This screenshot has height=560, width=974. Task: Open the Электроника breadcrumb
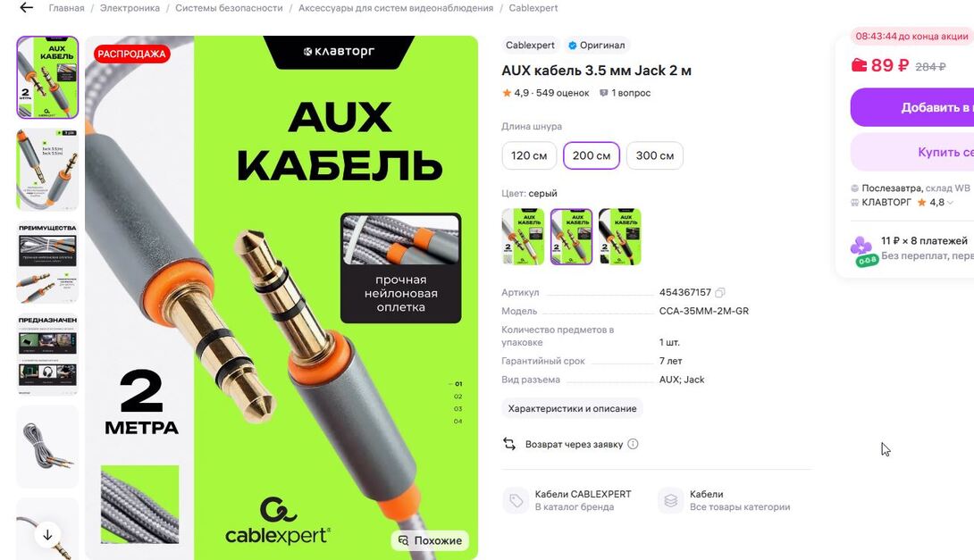pos(130,8)
